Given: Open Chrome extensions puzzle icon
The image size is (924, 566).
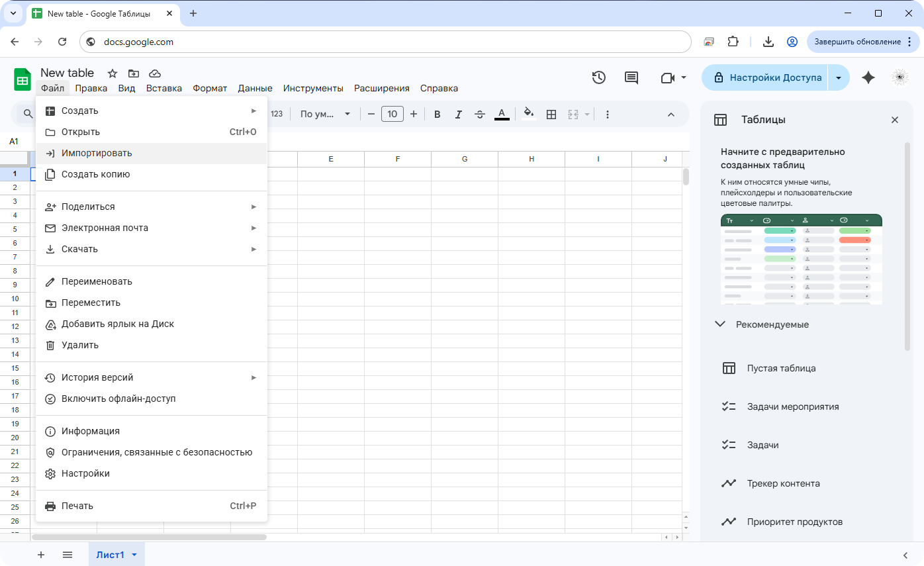Looking at the screenshot, I should click(x=733, y=42).
